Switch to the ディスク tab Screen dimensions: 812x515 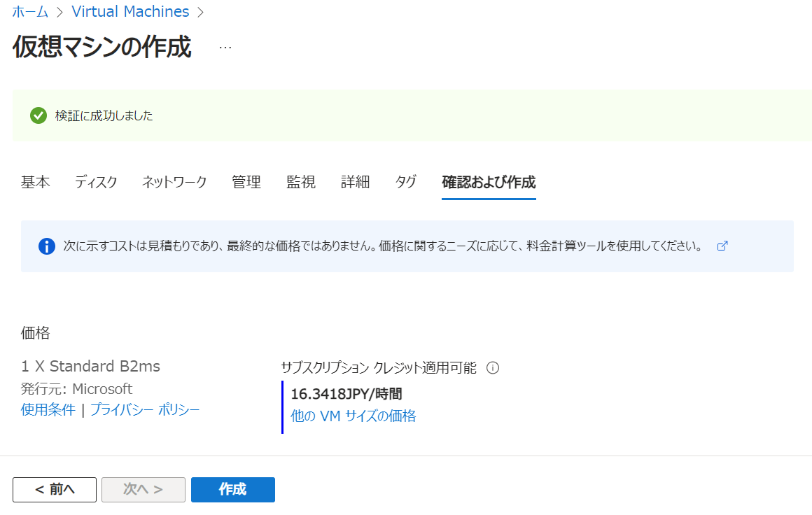tap(96, 183)
